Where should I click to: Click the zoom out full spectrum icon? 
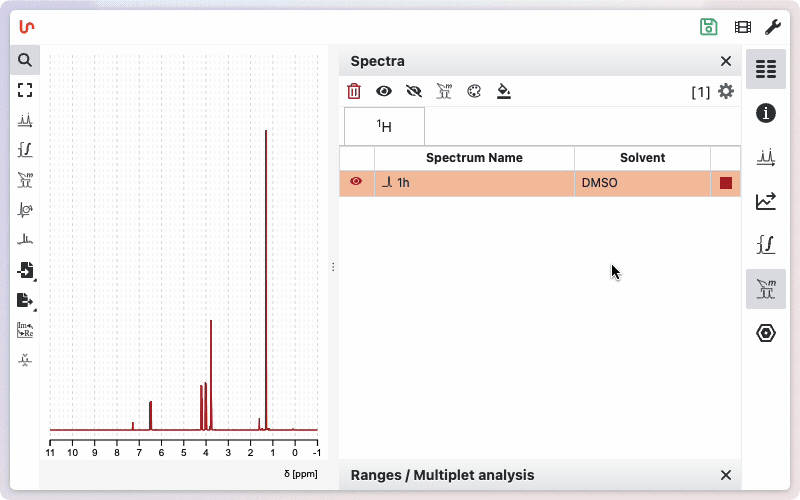[x=25, y=90]
